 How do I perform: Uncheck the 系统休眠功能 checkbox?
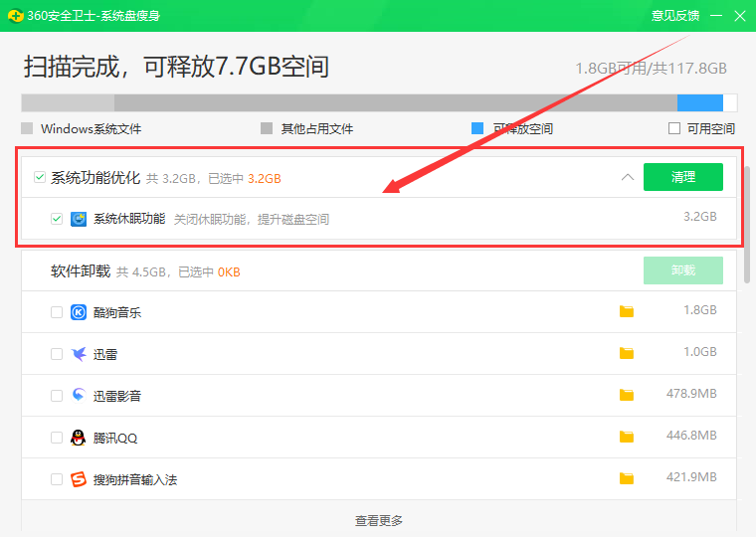(x=57, y=219)
